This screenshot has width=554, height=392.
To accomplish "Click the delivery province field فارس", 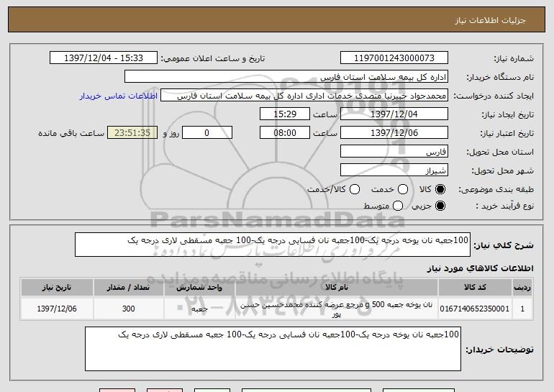I will point(394,152).
